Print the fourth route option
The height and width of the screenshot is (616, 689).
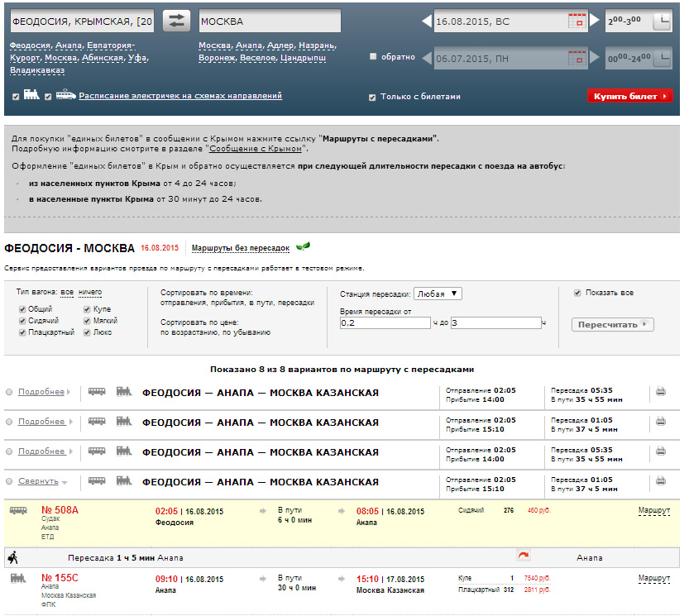660,481
